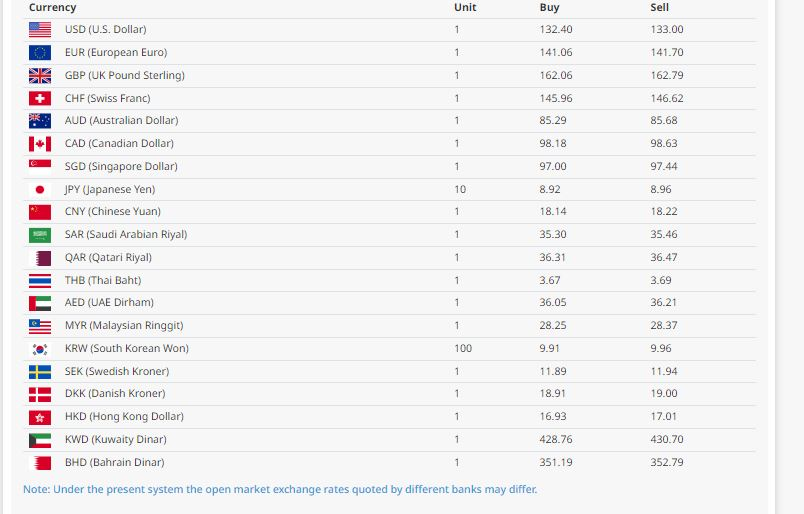
Task: Click the Kuwaity Dinar flag icon
Action: pos(40,439)
